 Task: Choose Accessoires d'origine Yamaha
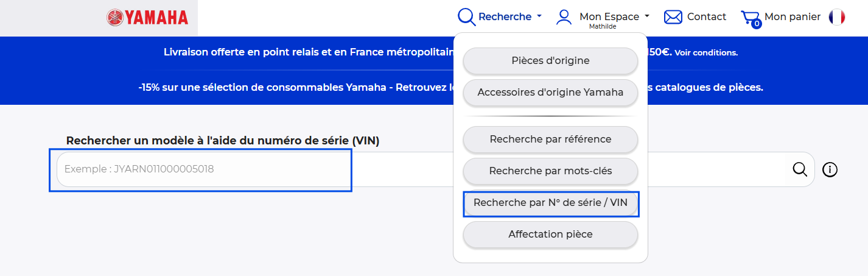click(x=550, y=93)
